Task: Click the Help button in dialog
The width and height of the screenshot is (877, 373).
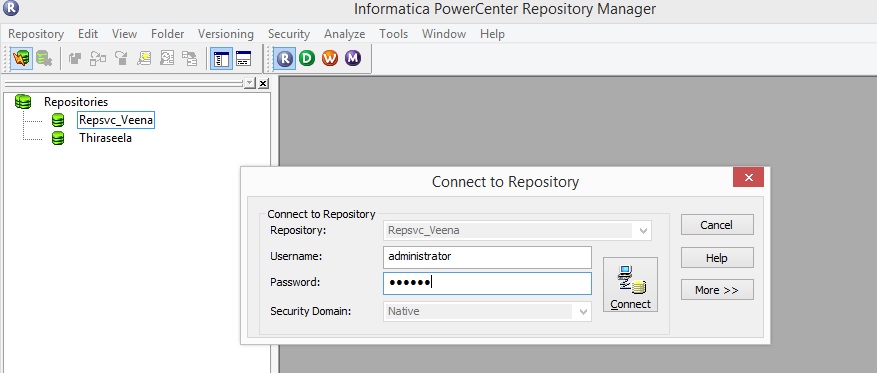Action: pos(717,258)
